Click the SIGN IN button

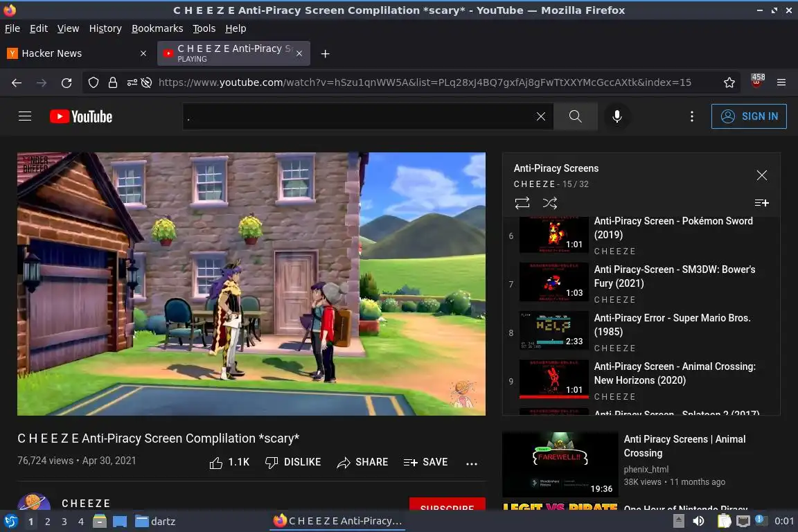[749, 116]
